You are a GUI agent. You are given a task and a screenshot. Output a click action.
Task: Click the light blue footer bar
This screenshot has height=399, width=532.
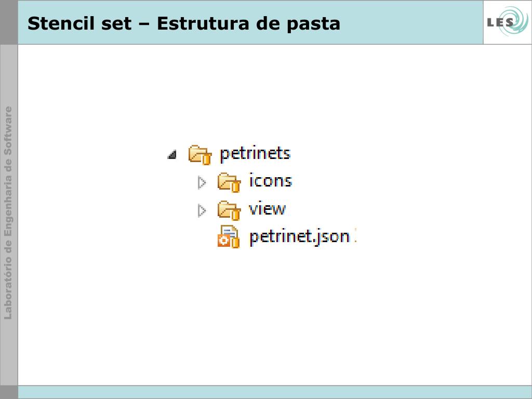tap(275, 392)
